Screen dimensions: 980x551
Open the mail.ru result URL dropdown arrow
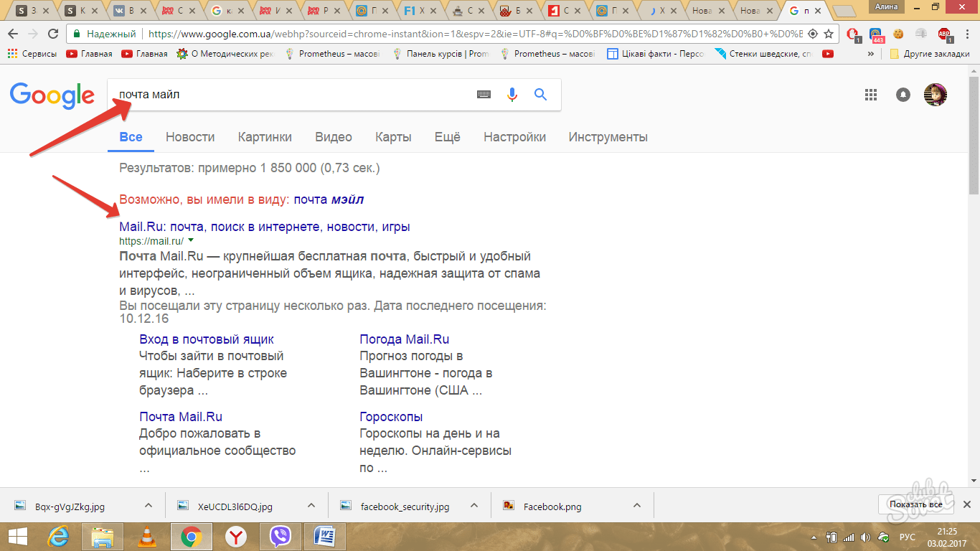pyautogui.click(x=191, y=240)
